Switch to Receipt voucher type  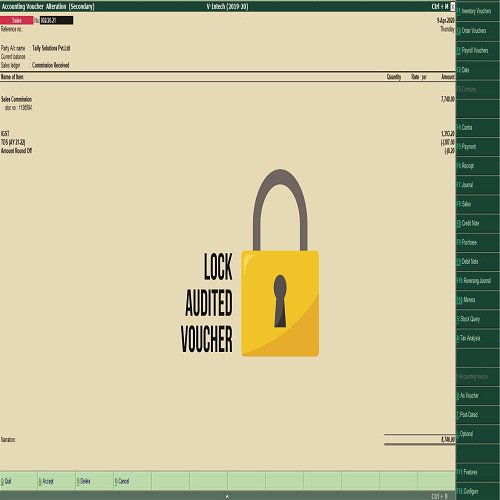pyautogui.click(x=478, y=166)
